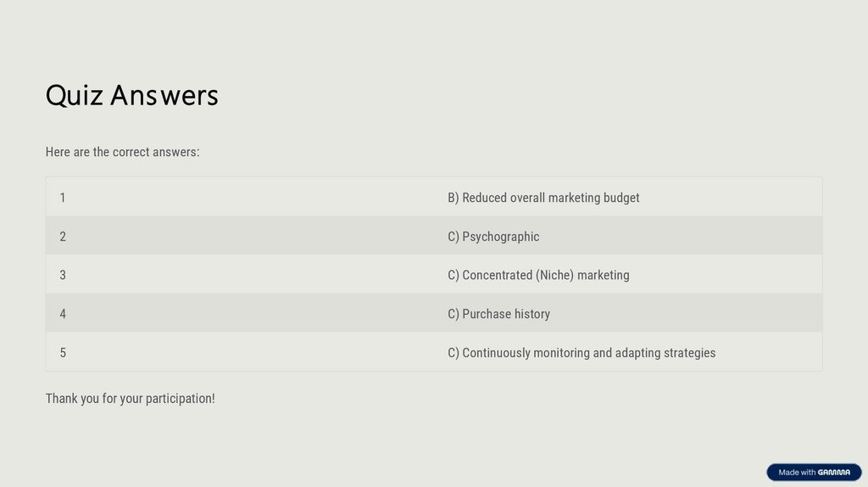Click the word "(Niche)" in row three
Image resolution: width=868 pixels, height=487 pixels.
pos(554,275)
